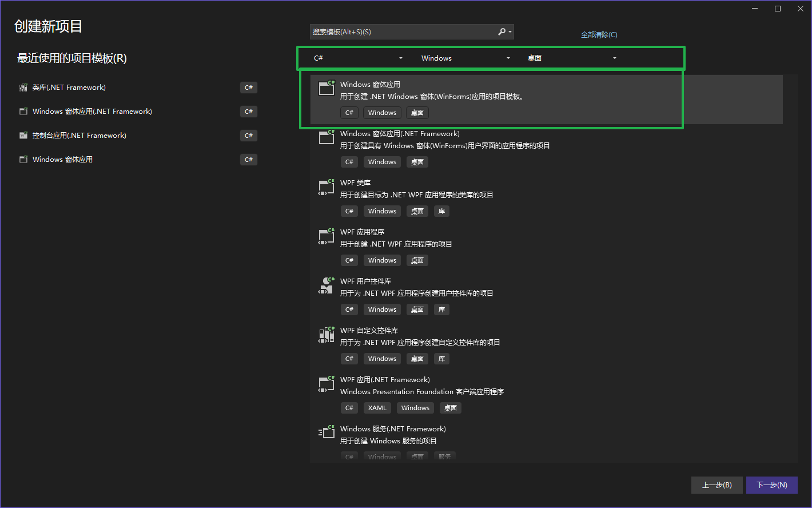The image size is (812, 508).
Task: Click the Windows 服务(.NET Framework) template icon
Action: pyautogui.click(x=327, y=432)
